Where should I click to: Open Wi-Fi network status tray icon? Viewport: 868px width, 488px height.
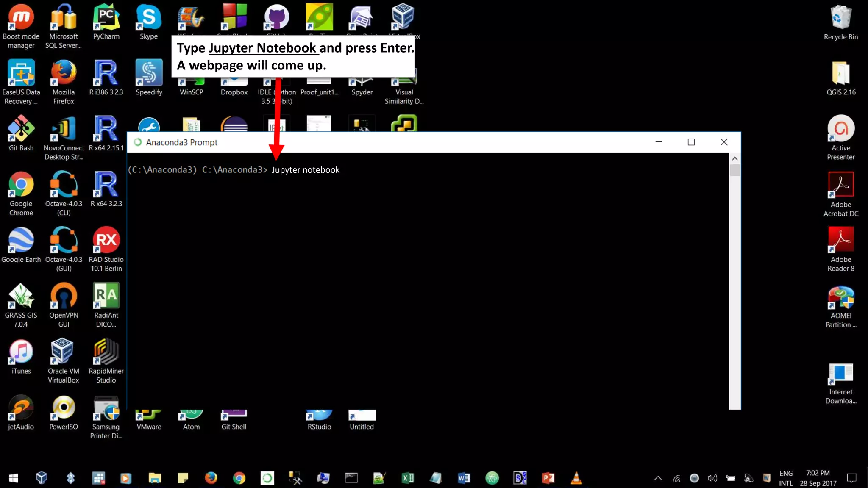click(x=676, y=478)
